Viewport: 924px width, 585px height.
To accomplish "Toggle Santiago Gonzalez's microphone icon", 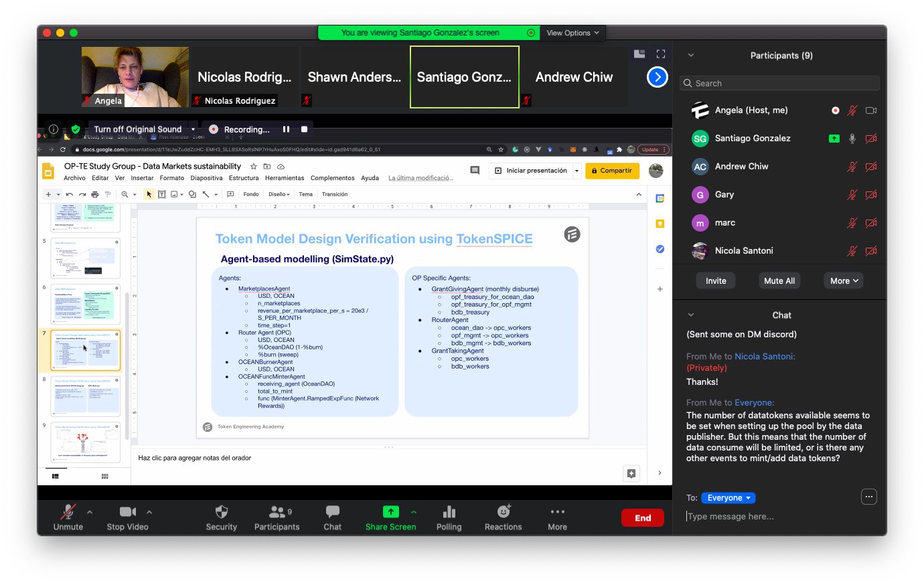I will [x=852, y=139].
